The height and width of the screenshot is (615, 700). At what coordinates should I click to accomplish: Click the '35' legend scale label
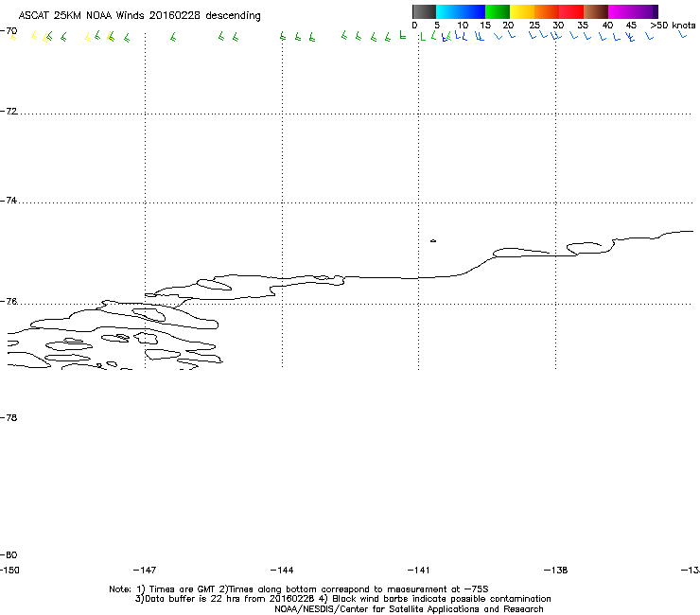point(583,26)
